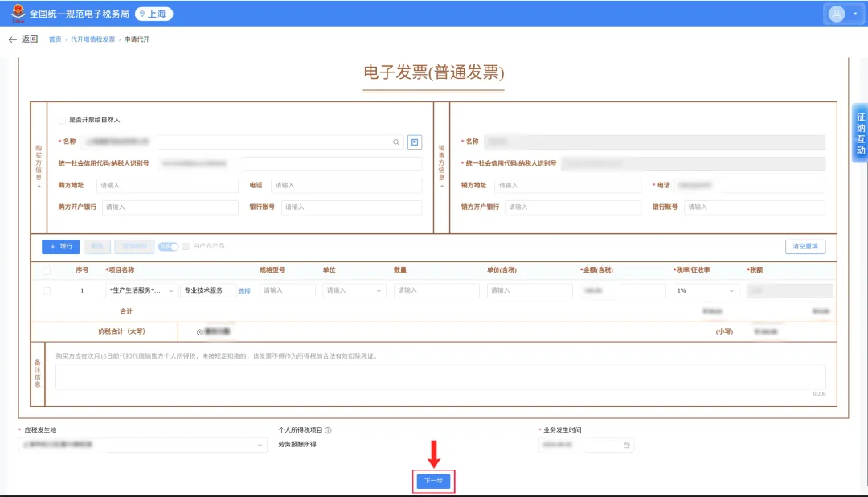
Task: Collapse the 销售方信息 section chevron
Action: coord(442,187)
